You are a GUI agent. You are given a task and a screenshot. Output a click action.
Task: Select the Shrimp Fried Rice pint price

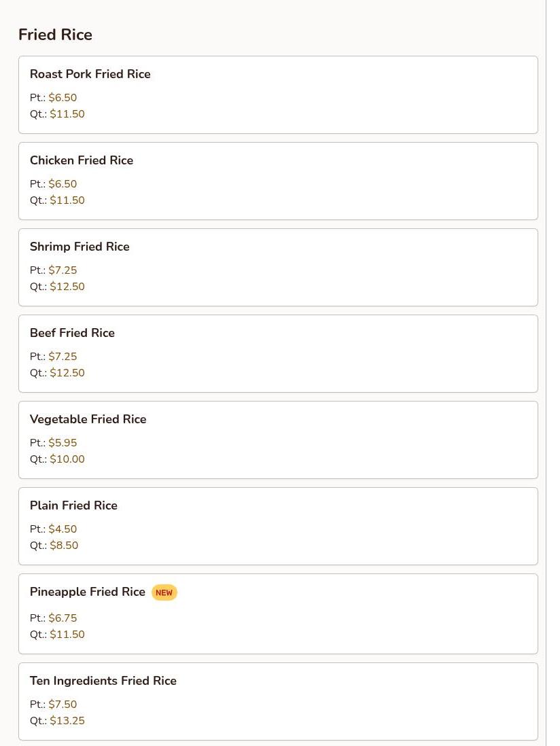click(x=63, y=270)
